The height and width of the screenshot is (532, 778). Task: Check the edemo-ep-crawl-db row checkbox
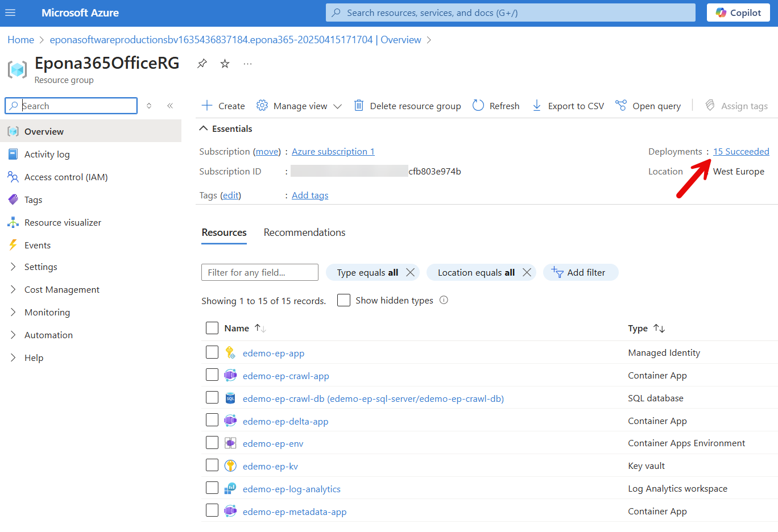pos(212,398)
